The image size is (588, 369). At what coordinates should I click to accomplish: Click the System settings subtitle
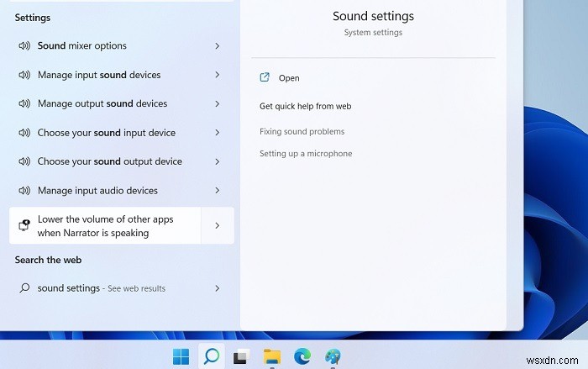[x=374, y=32]
